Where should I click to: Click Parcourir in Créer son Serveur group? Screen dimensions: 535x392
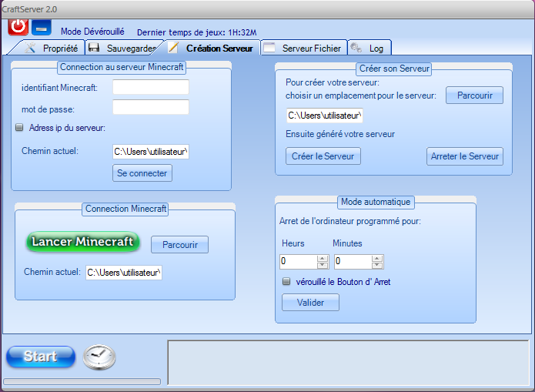pyautogui.click(x=475, y=95)
